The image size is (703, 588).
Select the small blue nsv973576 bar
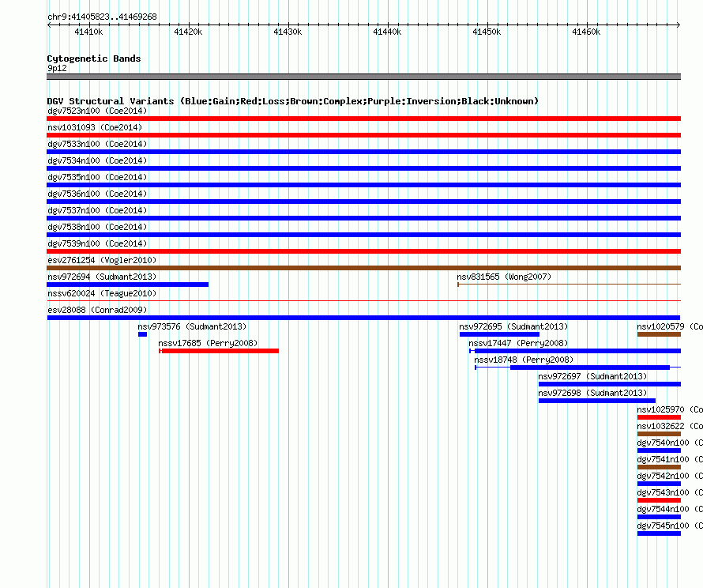[142, 334]
